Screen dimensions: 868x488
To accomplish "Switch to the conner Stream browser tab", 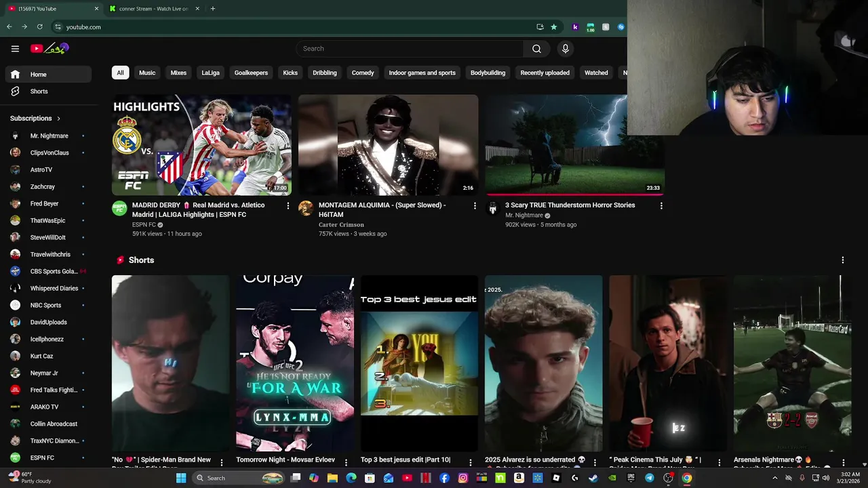I will coord(155,9).
